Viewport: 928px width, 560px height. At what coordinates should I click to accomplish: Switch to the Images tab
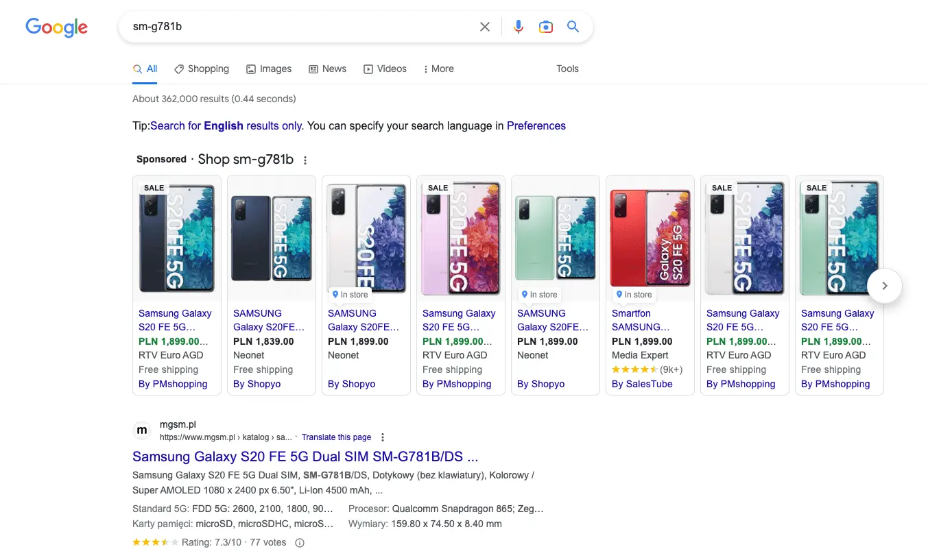point(269,69)
